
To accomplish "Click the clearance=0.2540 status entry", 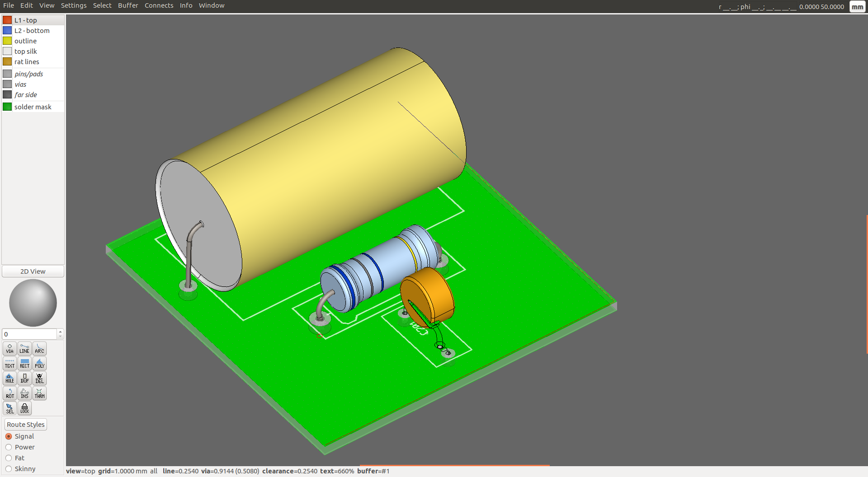I will [x=290, y=471].
